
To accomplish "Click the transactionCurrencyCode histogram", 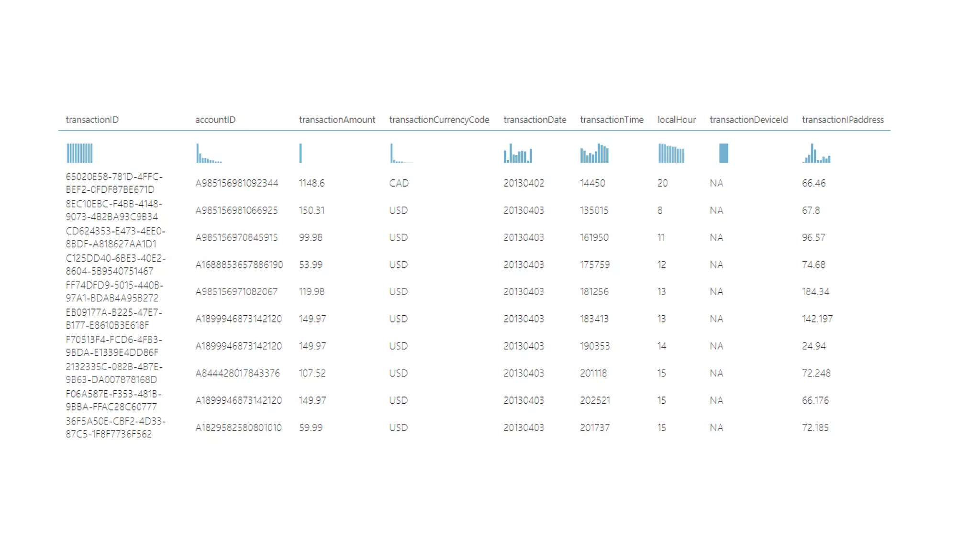I will click(x=401, y=154).
